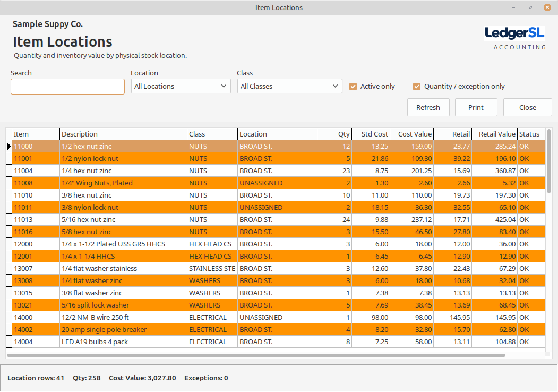Sort by the Class column header
This screenshot has height=392, width=558.
pos(212,134)
